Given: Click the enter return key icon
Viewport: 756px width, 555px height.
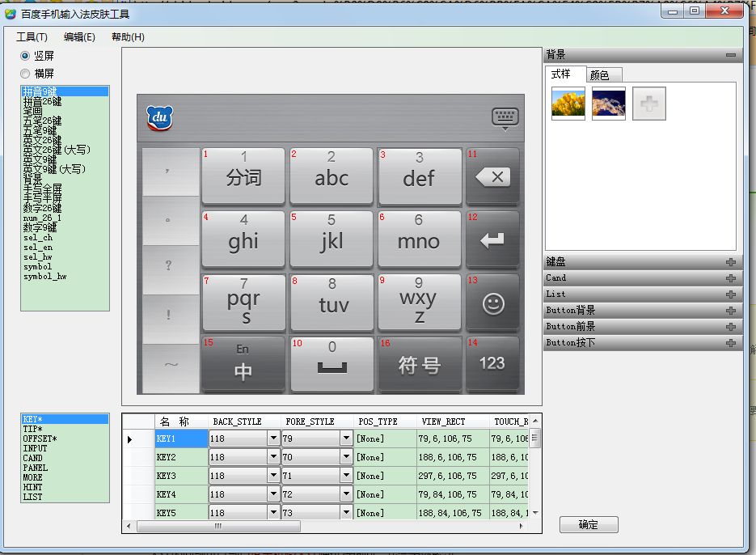Looking at the screenshot, I should (x=492, y=240).
